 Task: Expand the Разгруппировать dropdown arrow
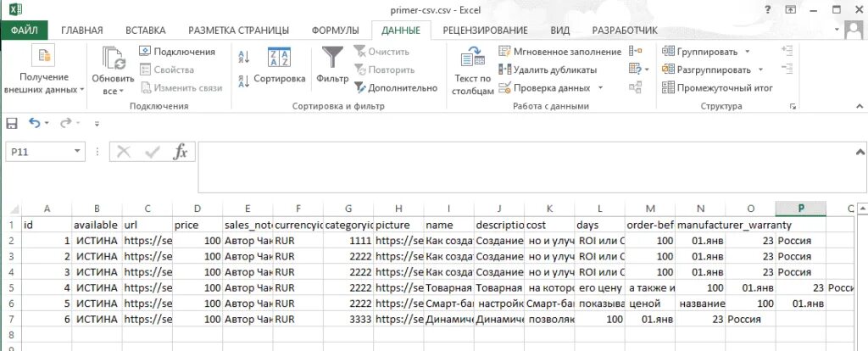(760, 70)
